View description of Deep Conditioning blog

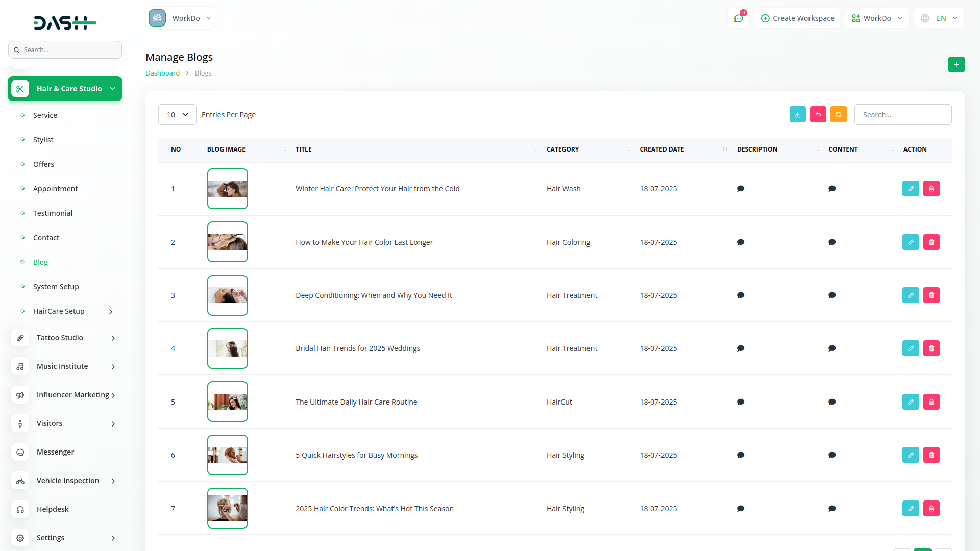point(740,295)
